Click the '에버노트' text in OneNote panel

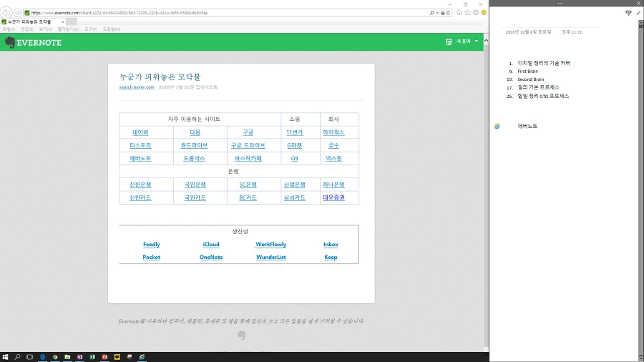[527, 126]
